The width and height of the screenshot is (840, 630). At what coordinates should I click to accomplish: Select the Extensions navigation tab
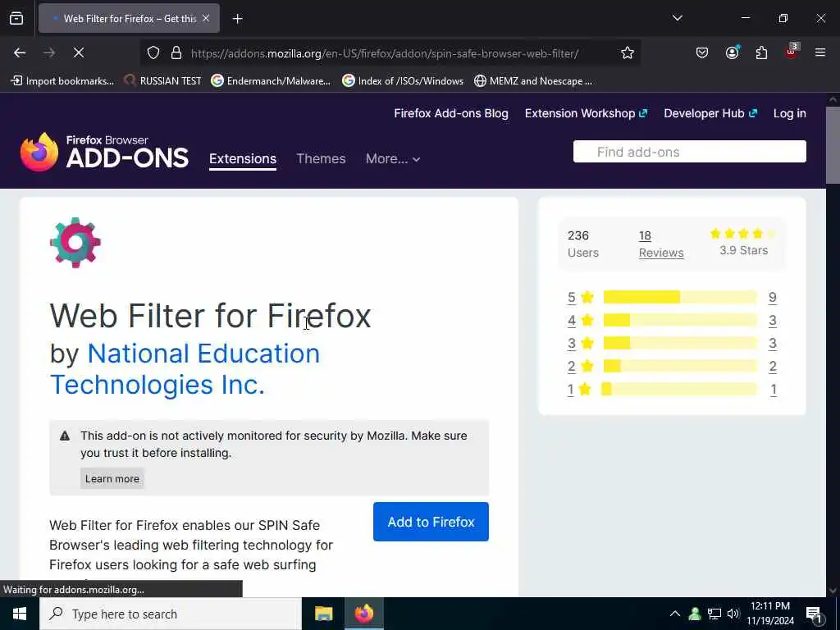(243, 158)
